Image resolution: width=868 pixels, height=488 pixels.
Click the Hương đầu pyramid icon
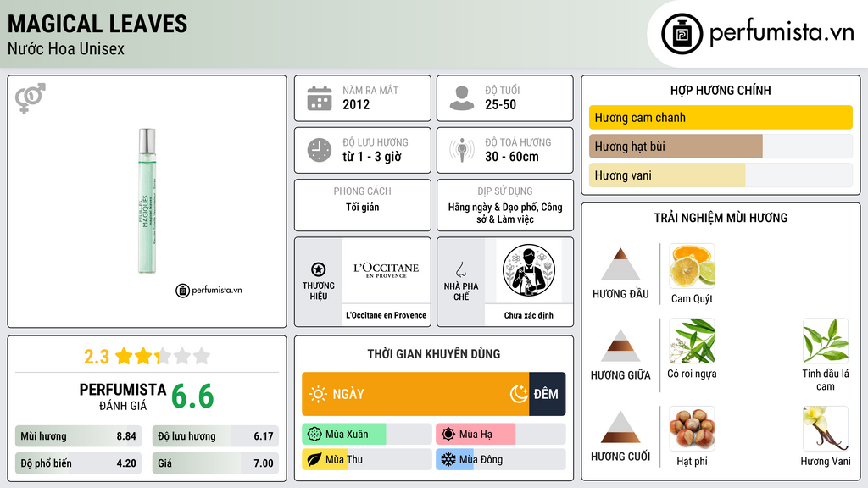[x=620, y=264]
